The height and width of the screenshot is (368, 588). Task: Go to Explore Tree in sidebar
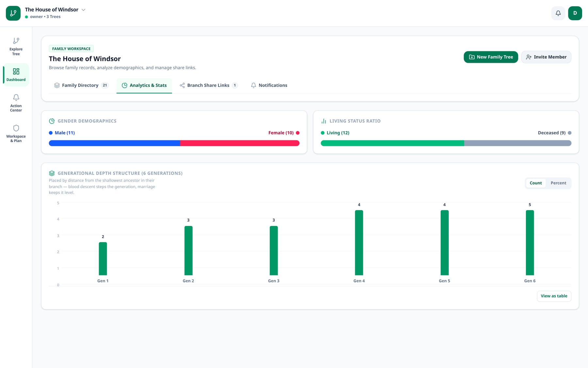tap(16, 46)
